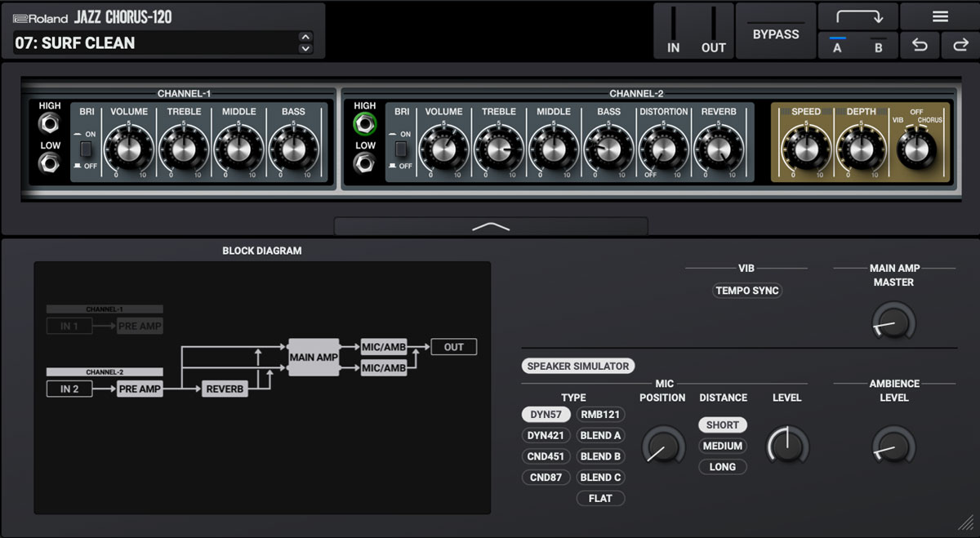Click the OUT block in diagram
Viewport: 980px width, 538px height.
(x=454, y=347)
